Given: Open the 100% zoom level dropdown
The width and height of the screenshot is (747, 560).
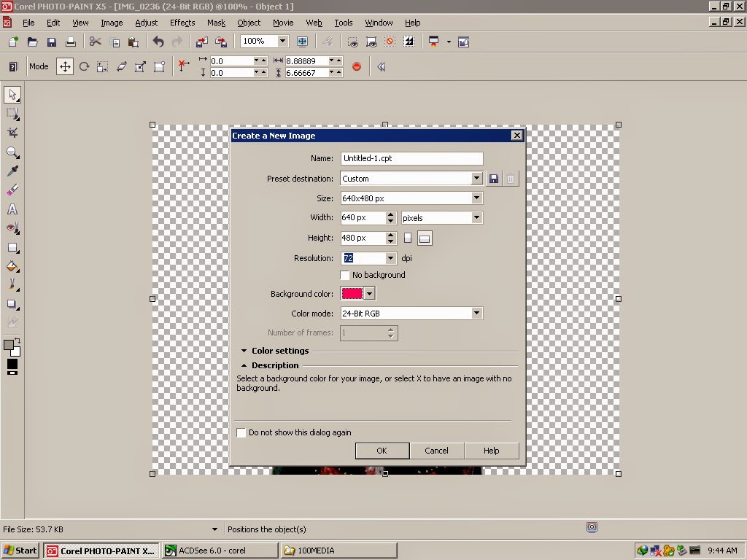Looking at the screenshot, I should click(x=282, y=41).
